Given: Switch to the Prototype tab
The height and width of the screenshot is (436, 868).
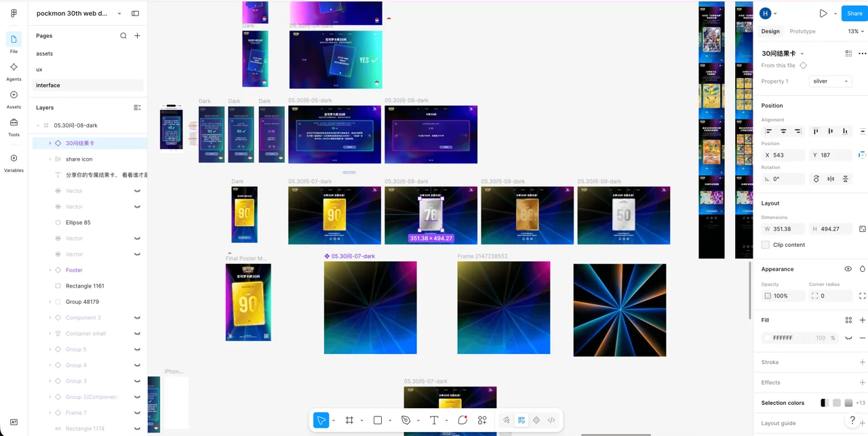Looking at the screenshot, I should pos(802,31).
